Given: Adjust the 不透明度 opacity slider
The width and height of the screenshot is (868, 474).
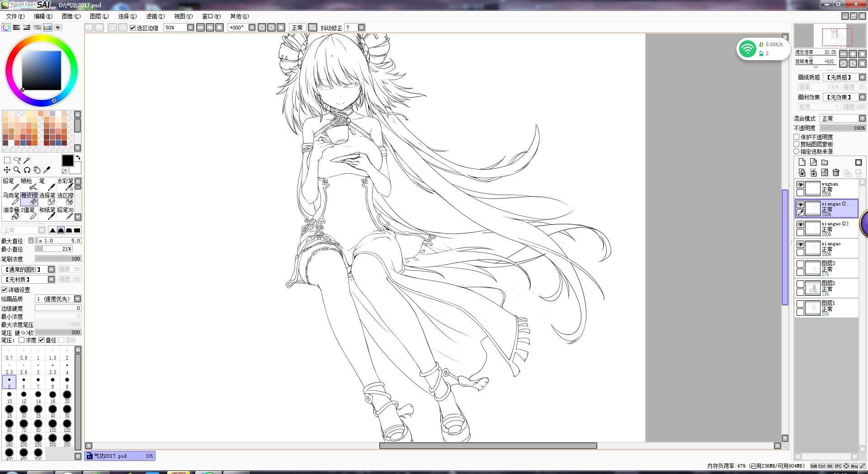Looking at the screenshot, I should point(843,128).
